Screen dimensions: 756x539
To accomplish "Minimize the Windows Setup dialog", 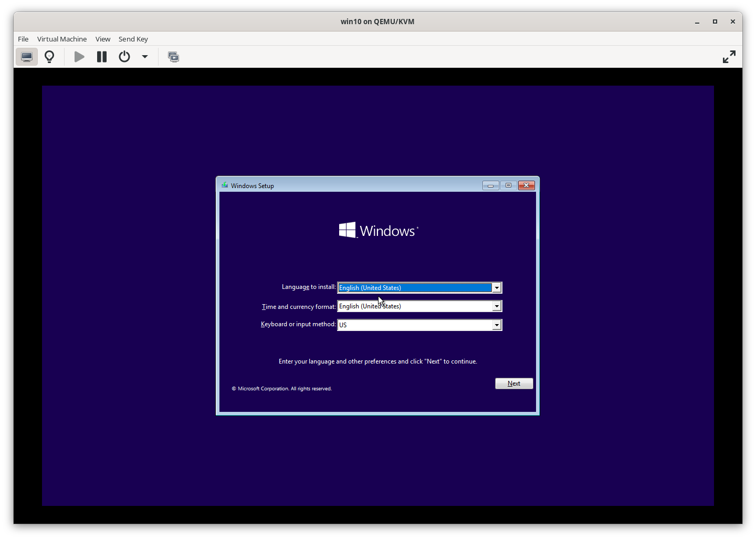I will point(491,185).
